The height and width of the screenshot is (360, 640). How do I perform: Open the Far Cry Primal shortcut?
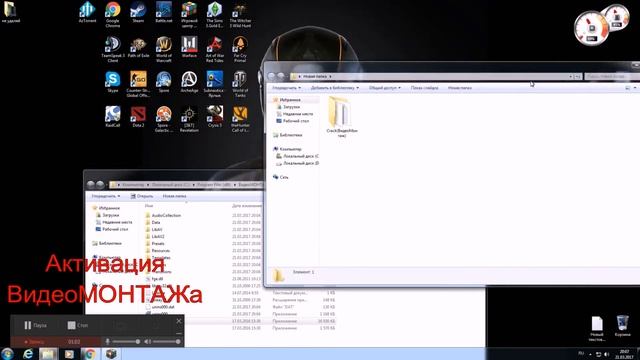pos(240,49)
